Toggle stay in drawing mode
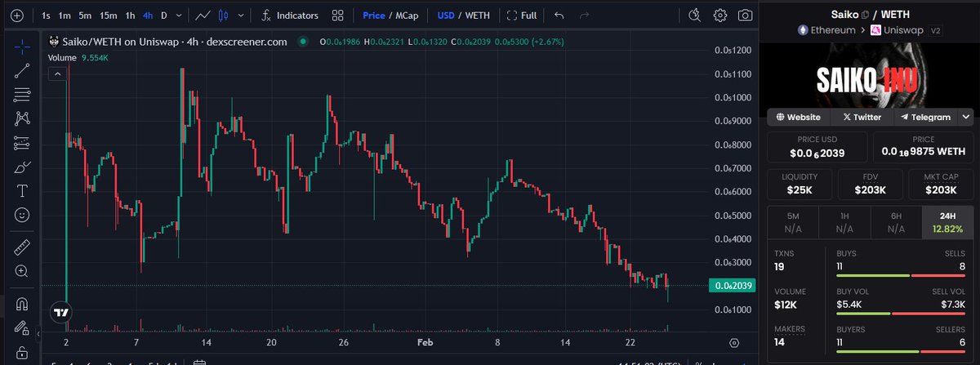 point(22,329)
